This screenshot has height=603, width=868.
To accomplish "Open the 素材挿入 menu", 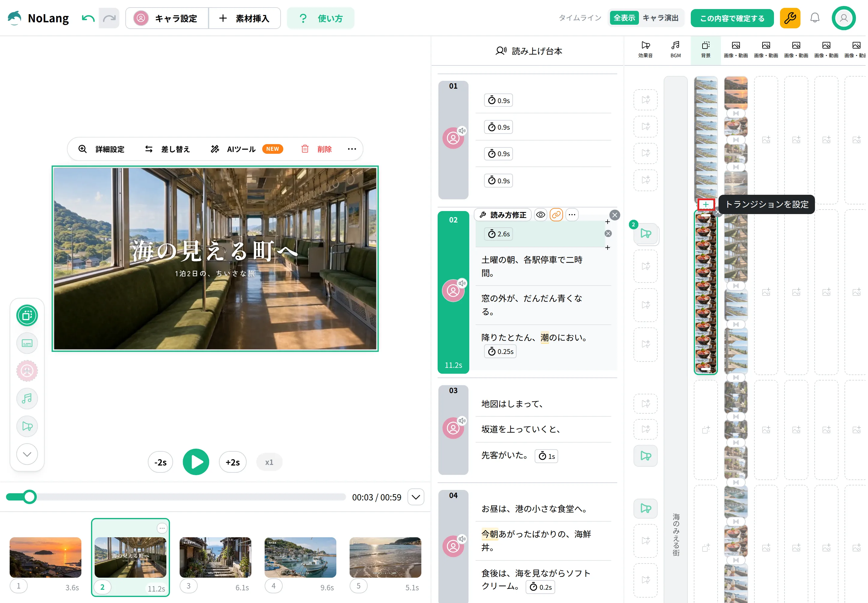I will (x=245, y=18).
